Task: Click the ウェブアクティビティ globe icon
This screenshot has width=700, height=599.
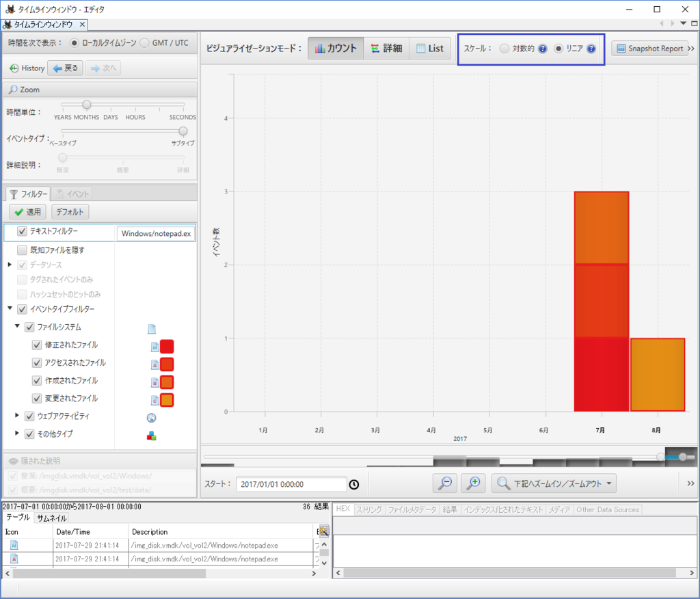Action: pyautogui.click(x=151, y=418)
